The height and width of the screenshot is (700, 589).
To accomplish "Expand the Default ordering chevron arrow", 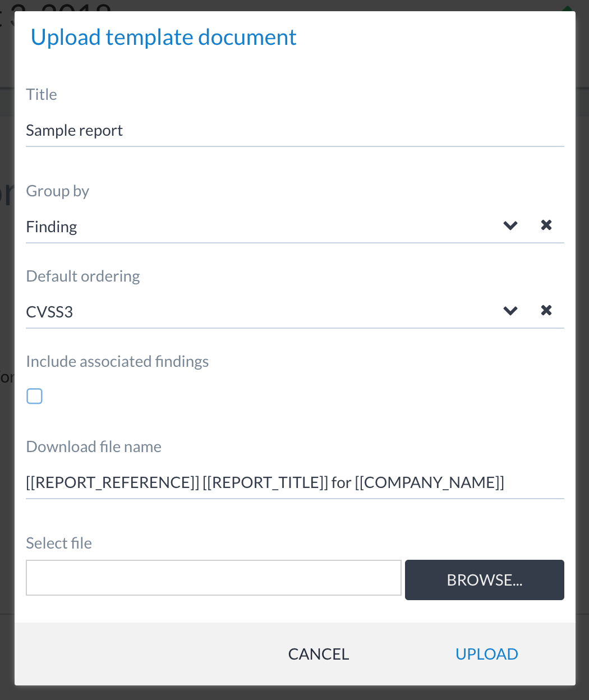I will tap(510, 311).
